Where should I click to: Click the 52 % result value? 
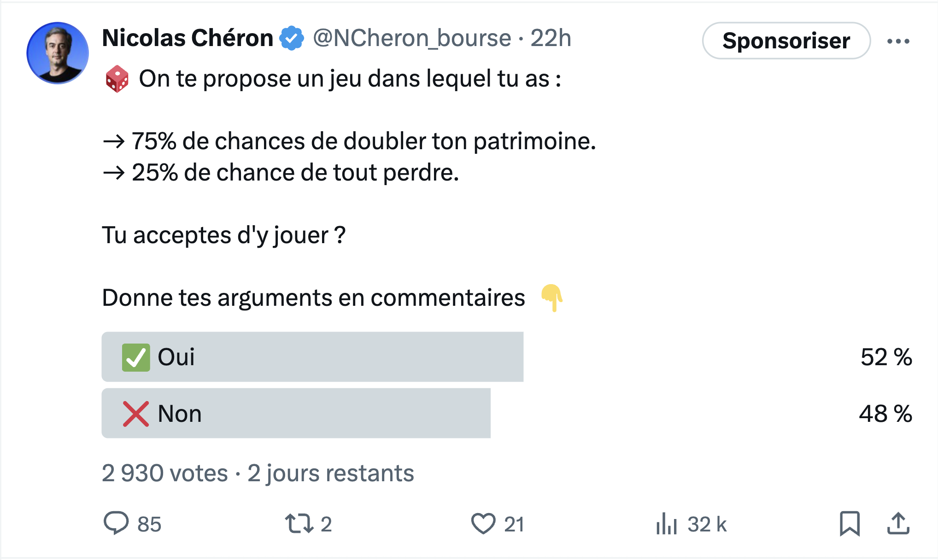coord(886,357)
